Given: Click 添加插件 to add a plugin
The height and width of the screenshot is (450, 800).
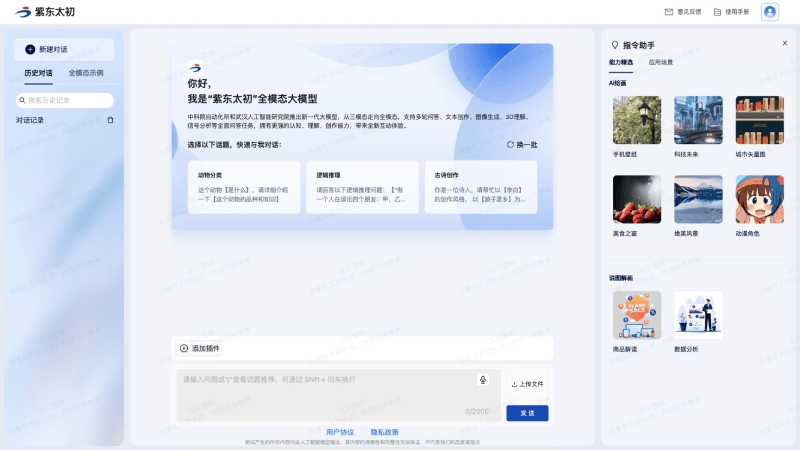Looking at the screenshot, I should [x=198, y=348].
